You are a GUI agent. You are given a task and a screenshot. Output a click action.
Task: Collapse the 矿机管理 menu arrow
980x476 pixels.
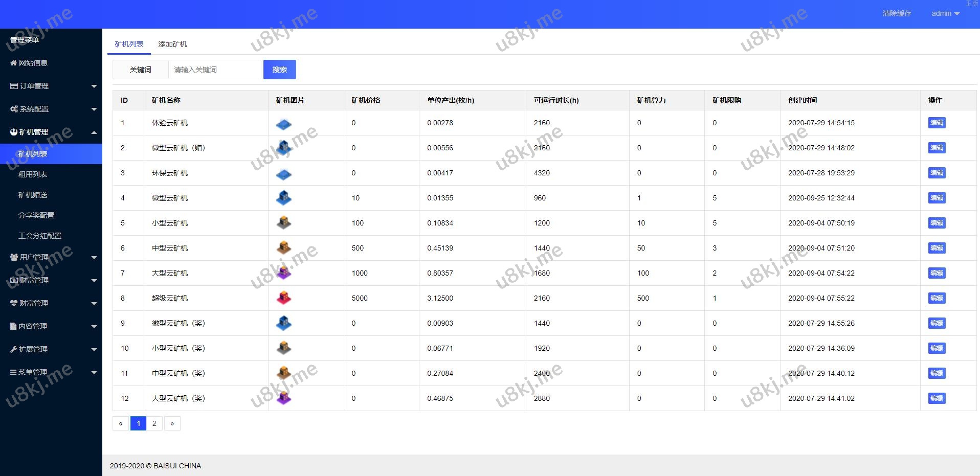coord(94,132)
